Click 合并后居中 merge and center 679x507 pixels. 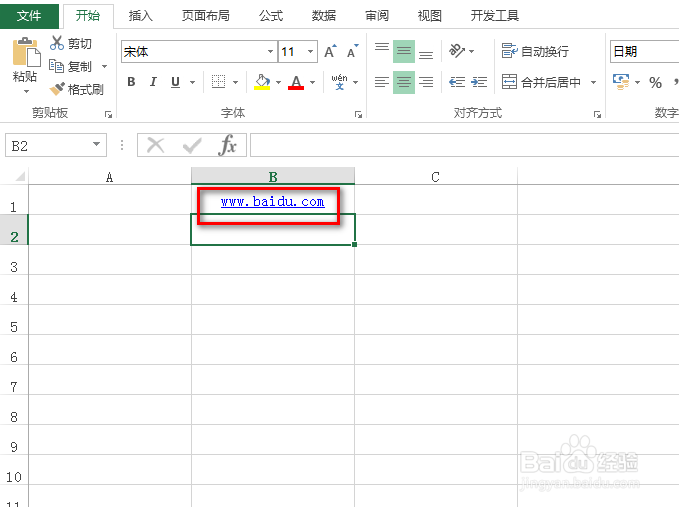[x=541, y=82]
